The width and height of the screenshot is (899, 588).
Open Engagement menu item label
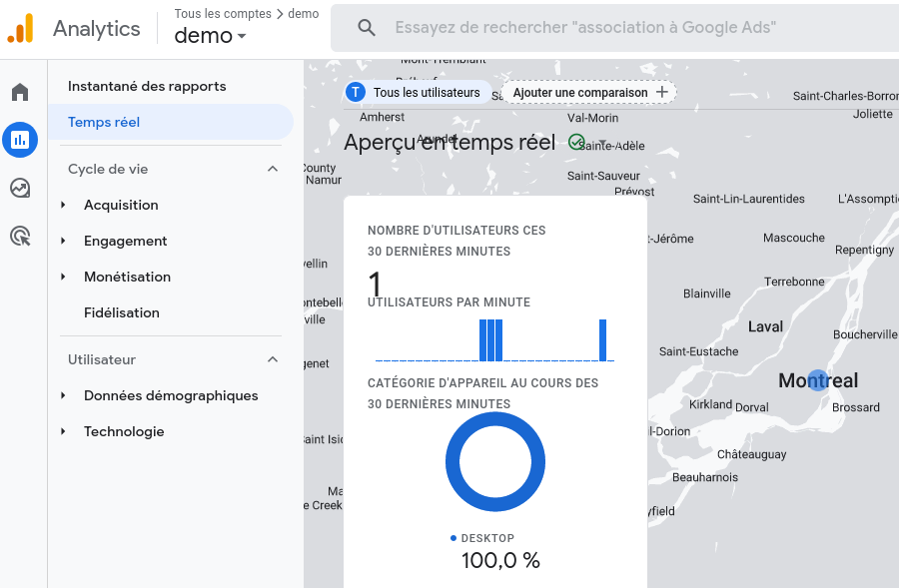[x=126, y=242]
